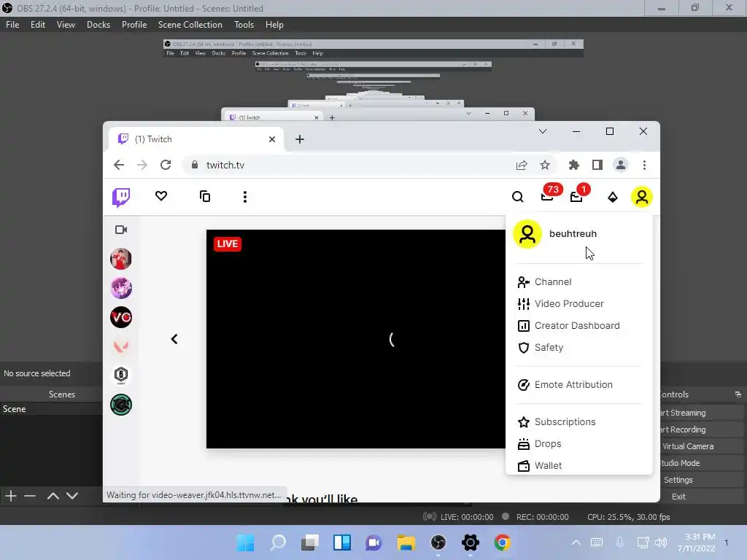Close the (1) Twitch tab
This screenshot has width=747, height=560.
(272, 139)
